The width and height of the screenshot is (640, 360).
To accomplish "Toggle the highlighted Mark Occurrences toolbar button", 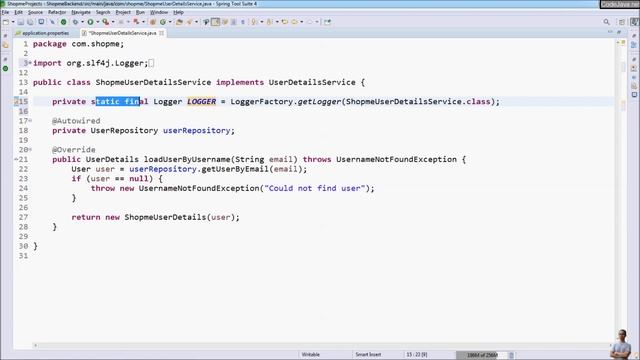I will point(216,22).
